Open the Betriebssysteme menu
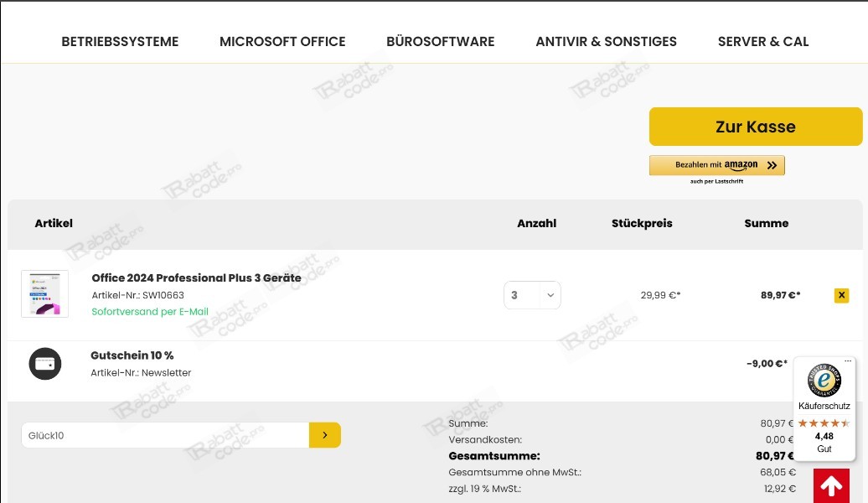The width and height of the screenshot is (868, 503). pos(120,41)
